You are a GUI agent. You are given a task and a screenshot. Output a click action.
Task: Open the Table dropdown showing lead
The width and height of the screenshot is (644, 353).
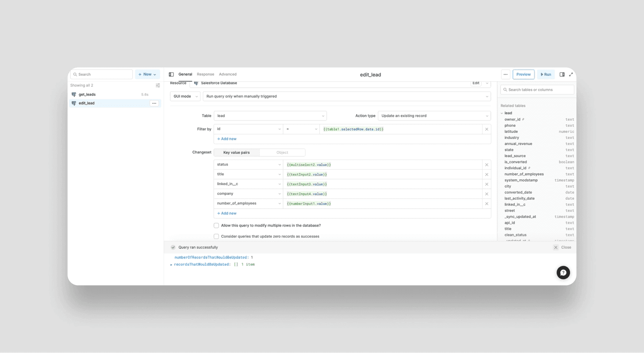[270, 116]
